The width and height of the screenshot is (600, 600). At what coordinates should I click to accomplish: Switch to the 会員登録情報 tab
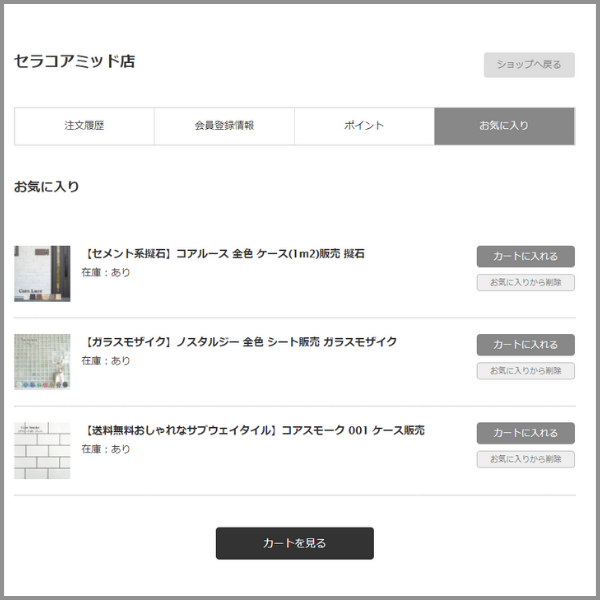(x=224, y=126)
